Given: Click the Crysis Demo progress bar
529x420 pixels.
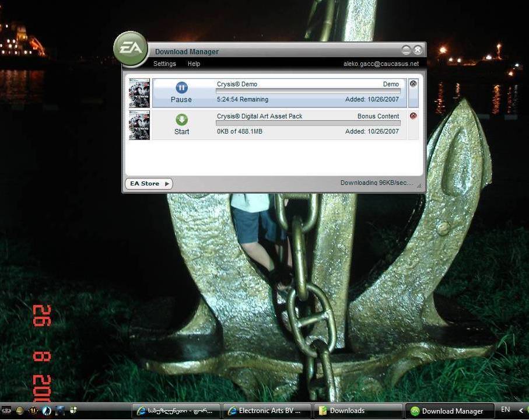Looking at the screenshot, I should 308,91.
